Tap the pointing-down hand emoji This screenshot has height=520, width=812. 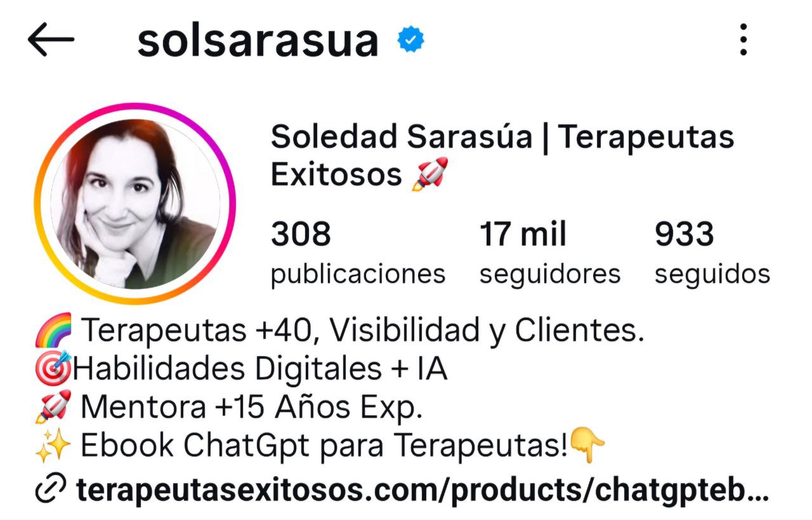point(587,445)
